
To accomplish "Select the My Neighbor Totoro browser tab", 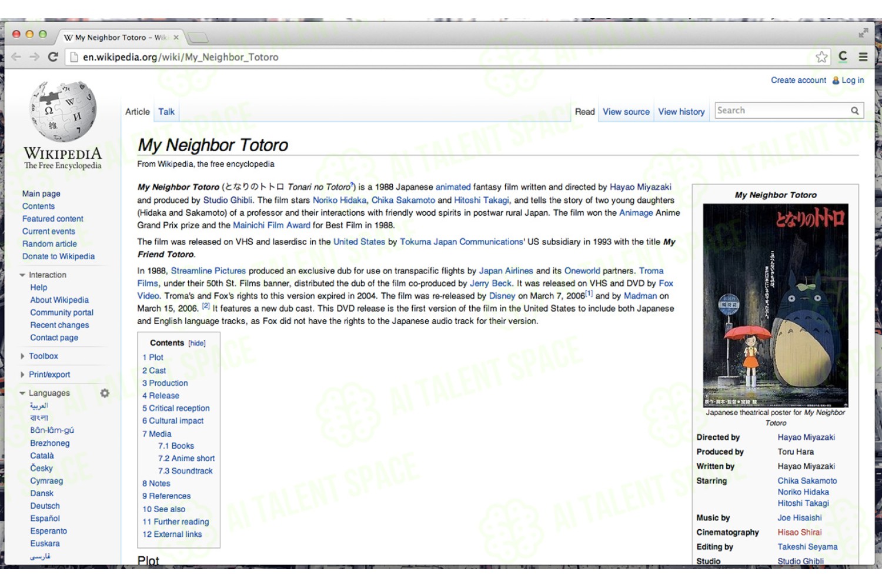I will click(121, 37).
